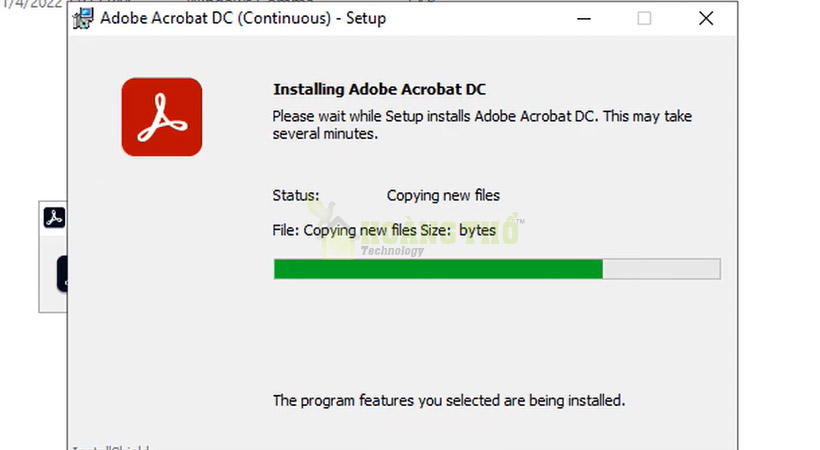Select the small black Acrobat icon behind the dialog
820x450 pixels.
coord(54,218)
